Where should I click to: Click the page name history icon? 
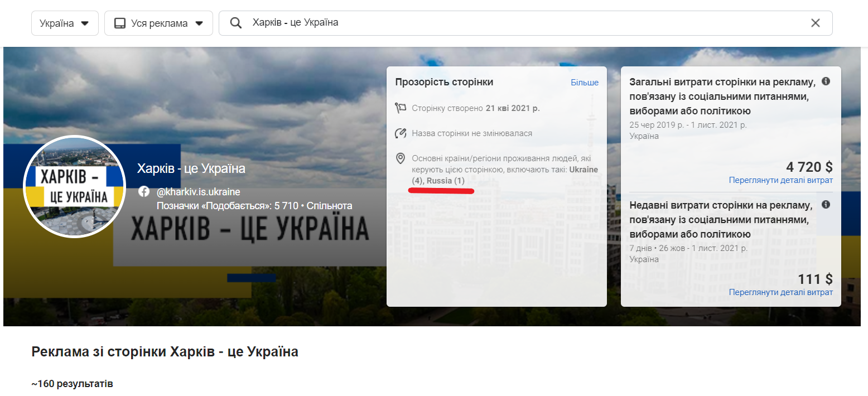click(x=400, y=133)
